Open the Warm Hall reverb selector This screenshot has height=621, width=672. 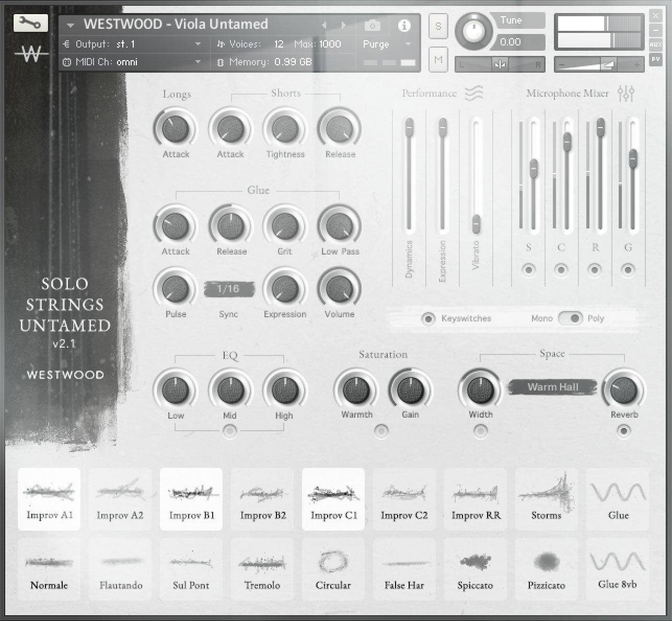[x=552, y=387]
